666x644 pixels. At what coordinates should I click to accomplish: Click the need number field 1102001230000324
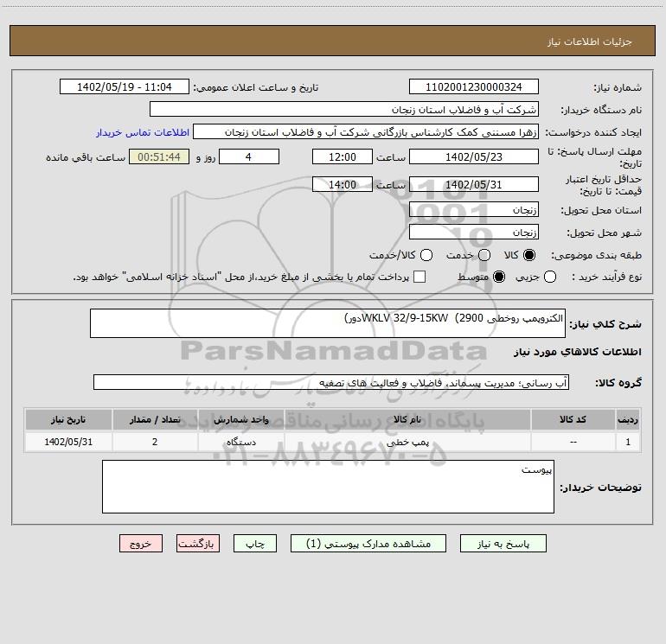(x=474, y=87)
